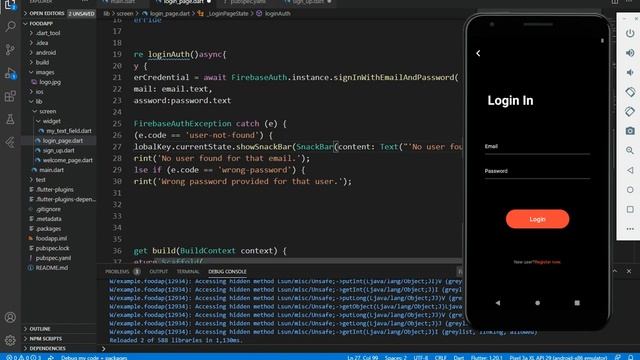Click emulator power button
This screenshot has width=640, height=360.
[630, 33]
